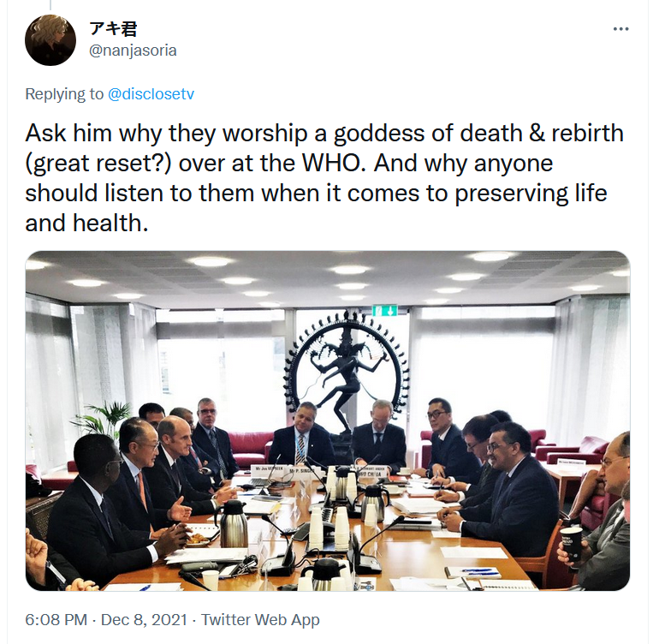Click the tweet text starting "Ask him why"

[x=324, y=177]
